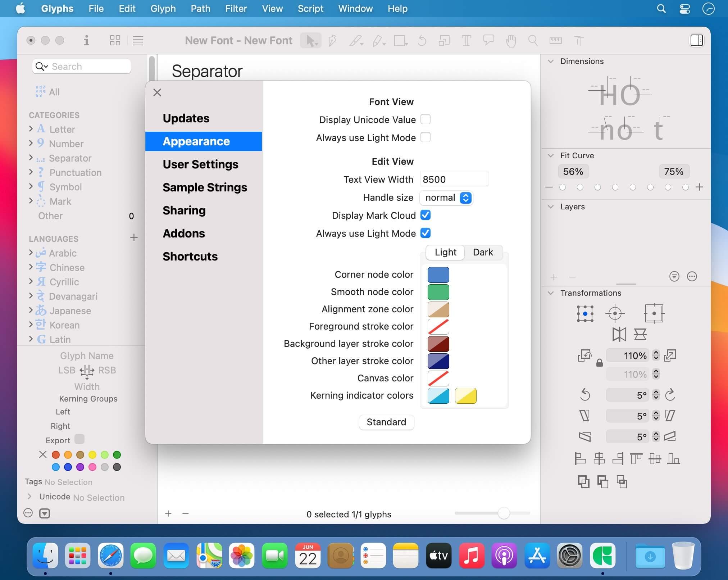Collapse the Fit Curve section

550,155
